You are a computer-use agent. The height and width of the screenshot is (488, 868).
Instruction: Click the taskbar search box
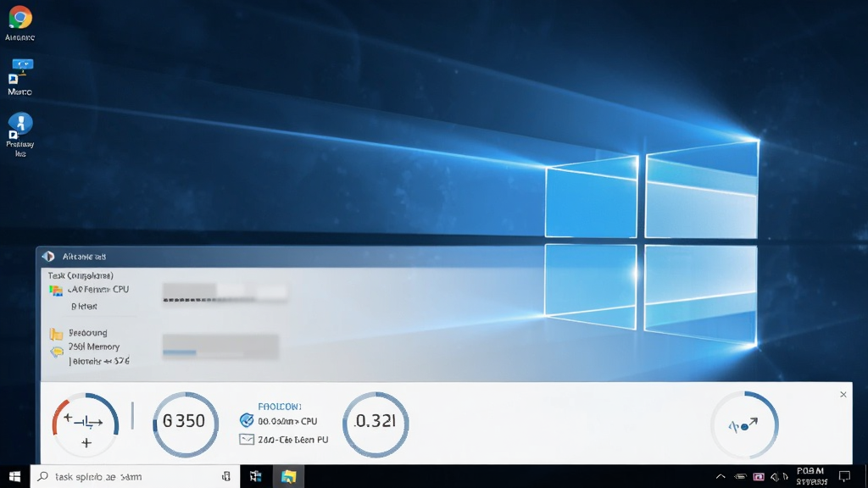point(135,476)
